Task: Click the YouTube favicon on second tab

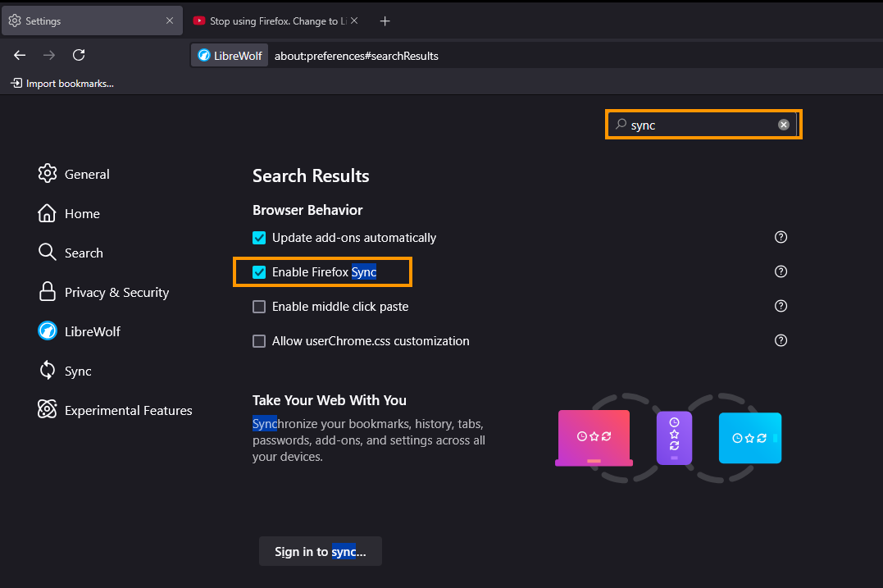Action: [x=198, y=21]
